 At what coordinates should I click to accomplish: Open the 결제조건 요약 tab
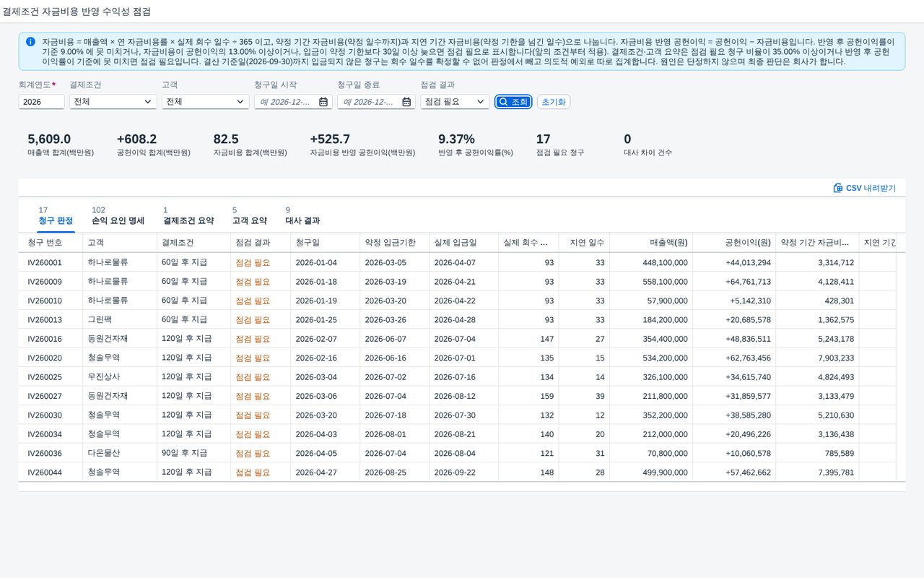(x=188, y=215)
